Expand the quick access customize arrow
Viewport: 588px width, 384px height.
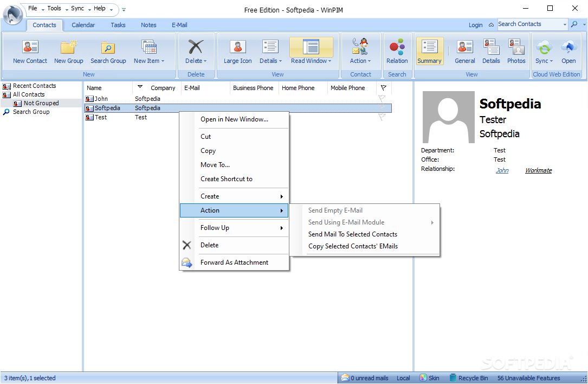pyautogui.click(x=124, y=10)
